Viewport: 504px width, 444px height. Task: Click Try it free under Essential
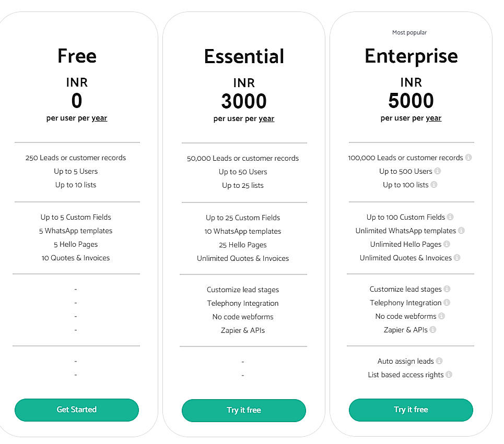[x=243, y=411]
